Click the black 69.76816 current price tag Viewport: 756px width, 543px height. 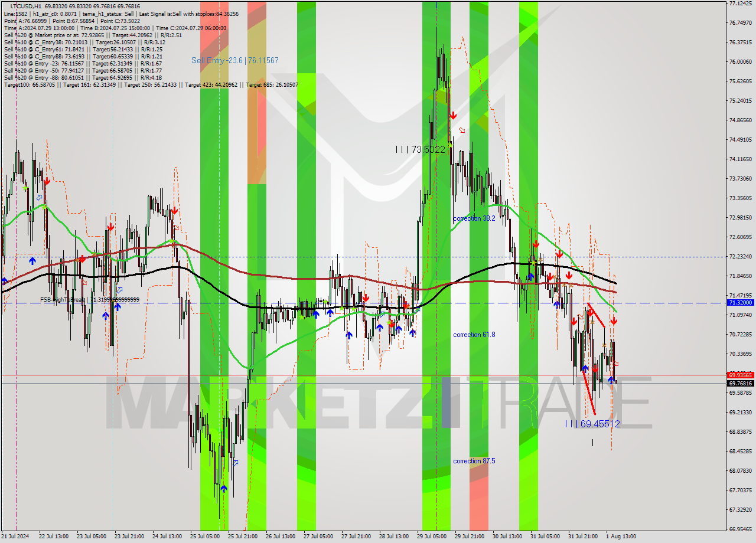point(741,383)
